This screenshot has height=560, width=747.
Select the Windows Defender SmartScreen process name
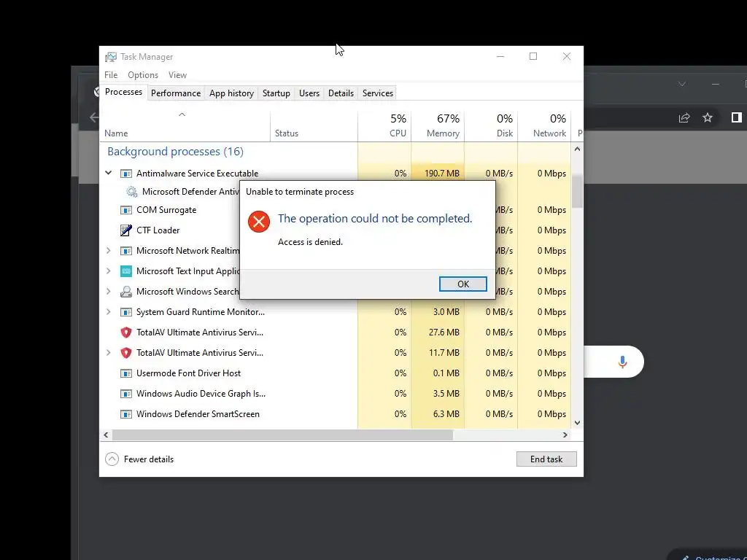pyautogui.click(x=198, y=414)
